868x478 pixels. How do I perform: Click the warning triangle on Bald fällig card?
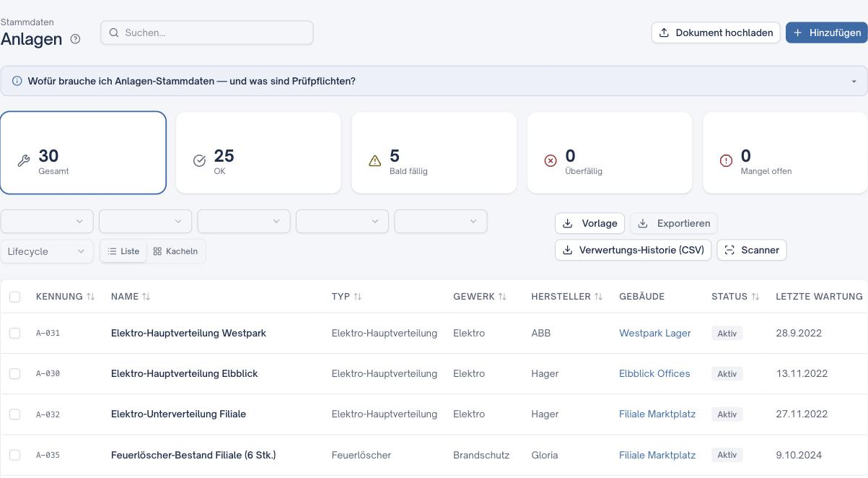pyautogui.click(x=374, y=161)
